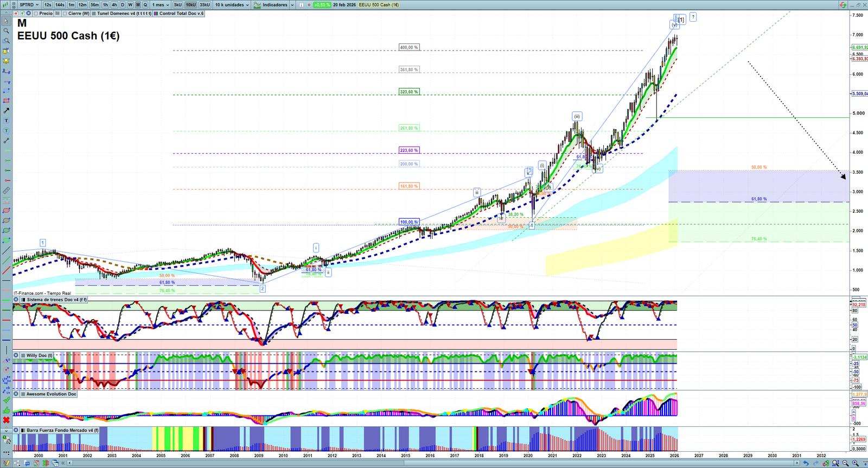Toggle the Cierre (W) checkbox

tap(65, 14)
